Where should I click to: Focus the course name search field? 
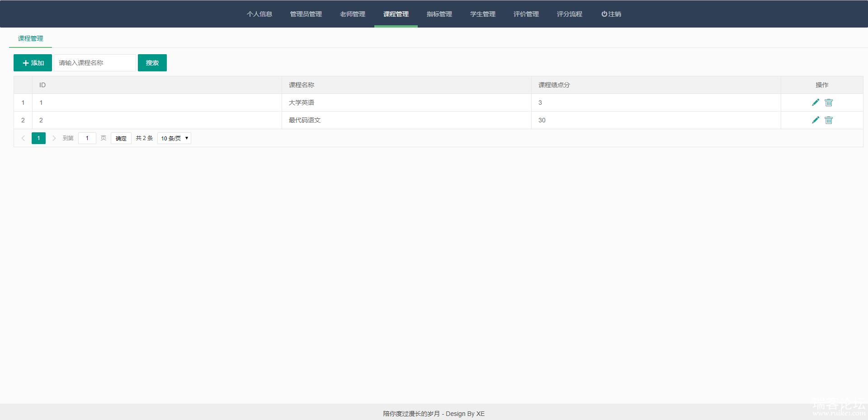95,63
